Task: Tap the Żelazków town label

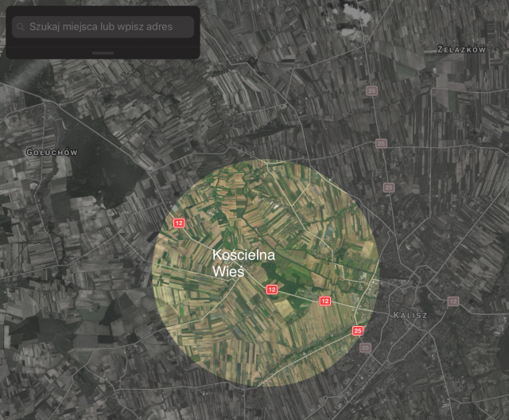Action: click(461, 49)
